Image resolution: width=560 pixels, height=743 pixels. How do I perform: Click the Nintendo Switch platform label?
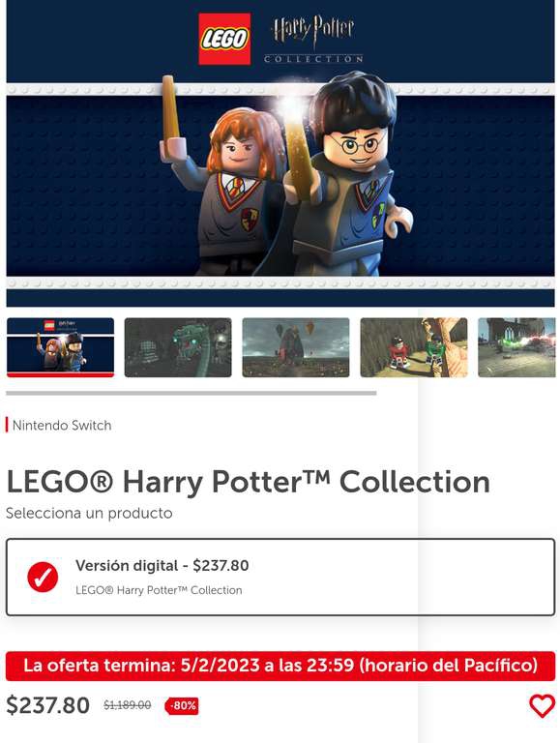(62, 425)
